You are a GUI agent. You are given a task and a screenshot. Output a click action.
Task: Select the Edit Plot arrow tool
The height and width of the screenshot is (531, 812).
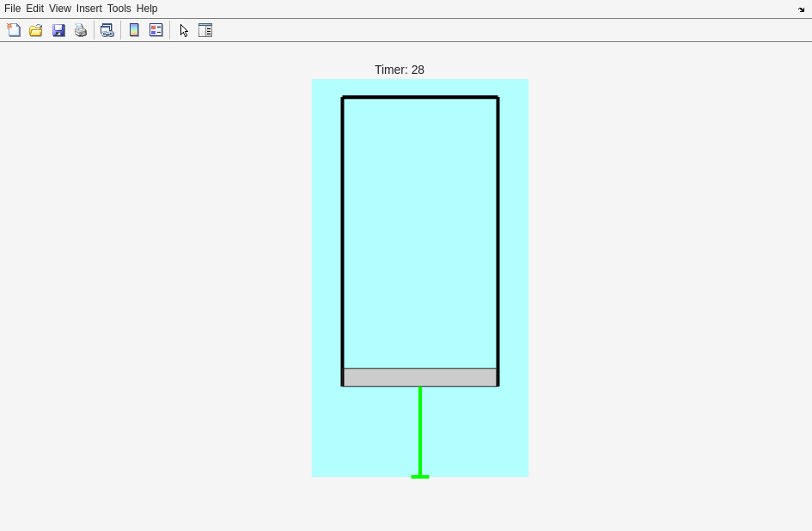click(184, 30)
